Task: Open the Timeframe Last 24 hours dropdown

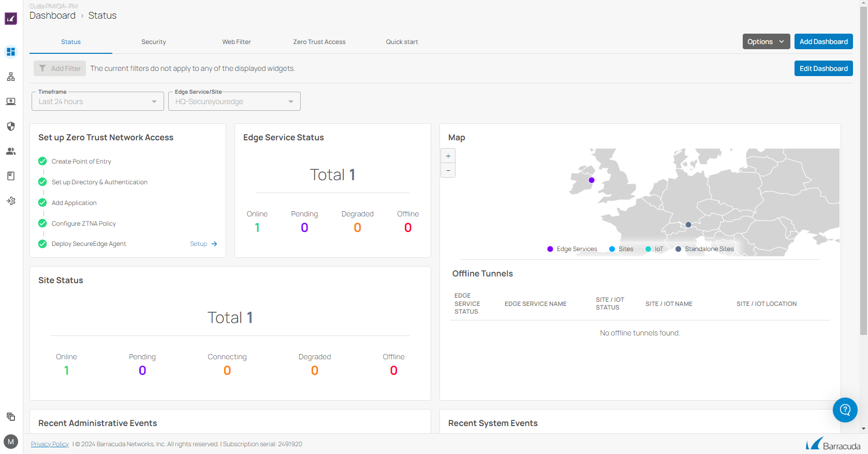Action: 98,101
